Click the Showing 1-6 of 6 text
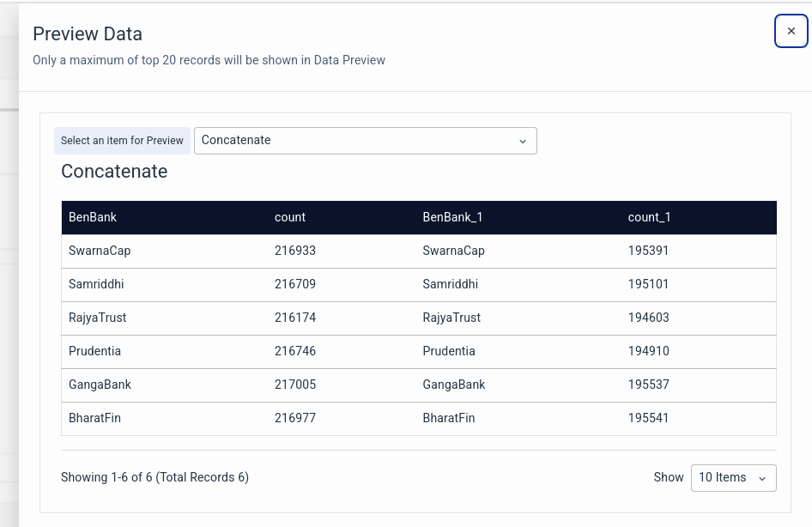Viewport: 812px width, 527px height. [155, 477]
